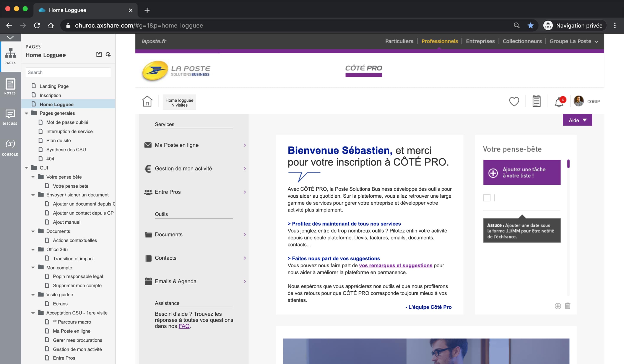Click the notification bell icon

pos(559,102)
